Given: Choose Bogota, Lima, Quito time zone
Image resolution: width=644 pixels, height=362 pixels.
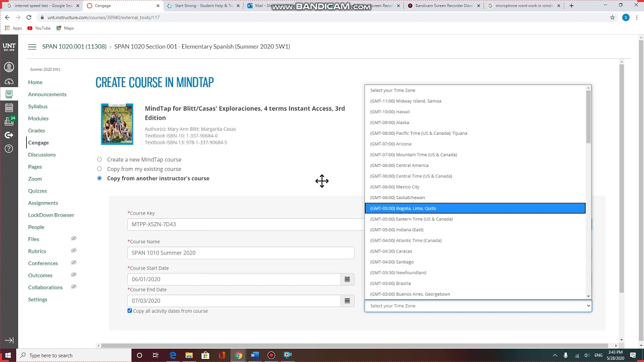Looking at the screenshot, I should tap(475, 208).
